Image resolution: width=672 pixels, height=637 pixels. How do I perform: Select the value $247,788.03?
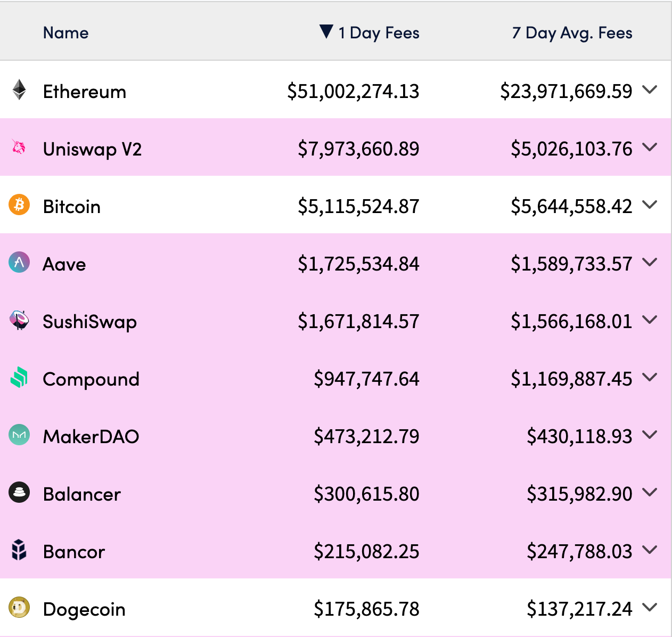coord(580,552)
